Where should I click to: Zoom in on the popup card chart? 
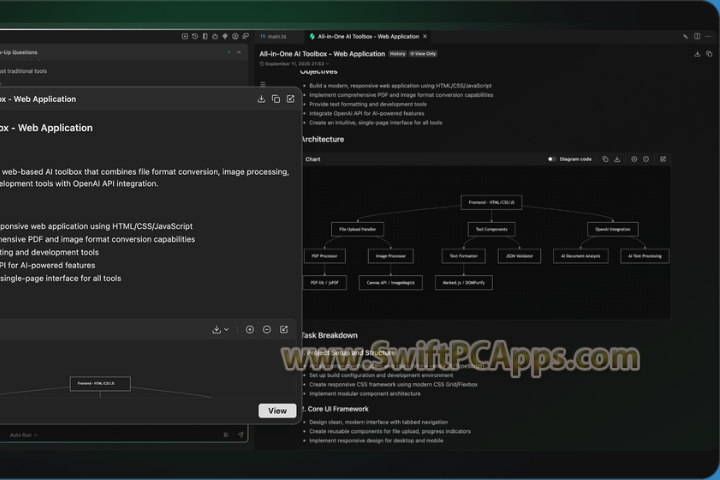tap(250, 329)
